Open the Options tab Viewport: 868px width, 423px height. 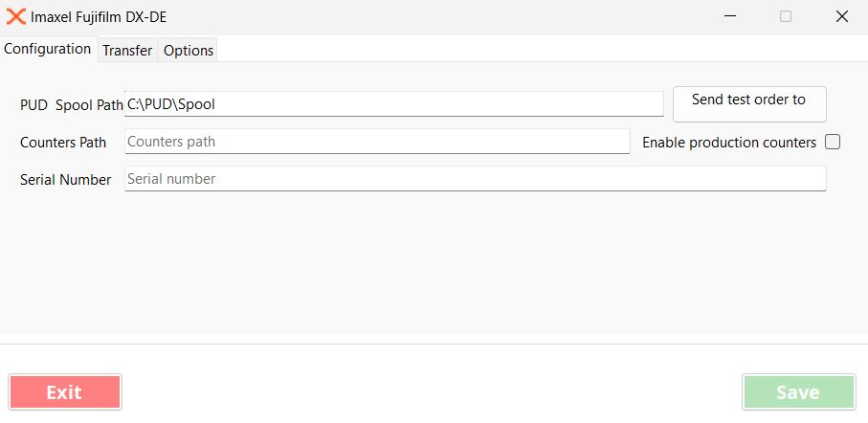pyautogui.click(x=189, y=51)
